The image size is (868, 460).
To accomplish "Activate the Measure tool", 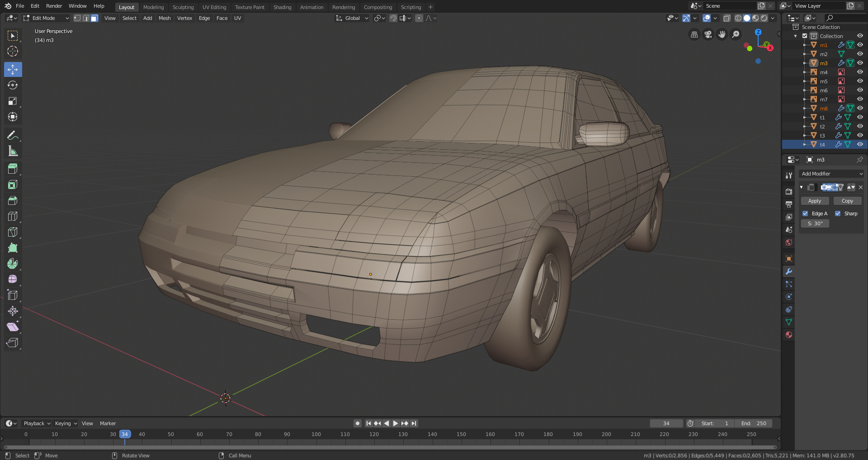I will click(x=13, y=152).
